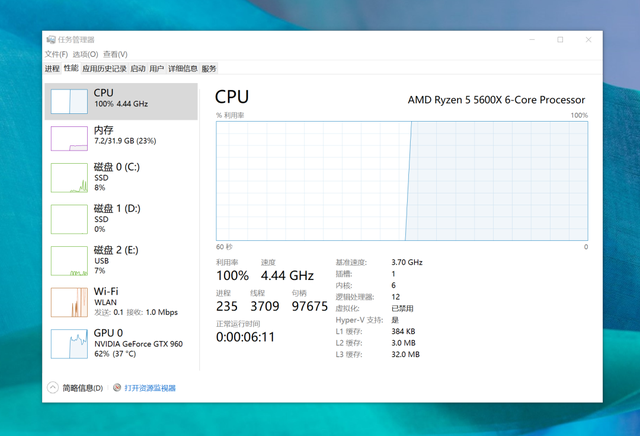Close the Task Manager window
This screenshot has width=640, height=436.
tap(588, 40)
